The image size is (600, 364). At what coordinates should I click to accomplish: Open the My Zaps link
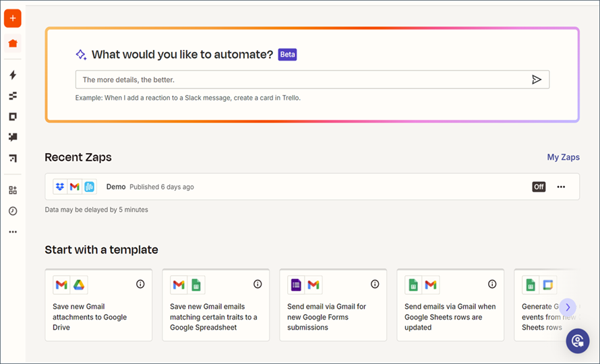pyautogui.click(x=563, y=157)
